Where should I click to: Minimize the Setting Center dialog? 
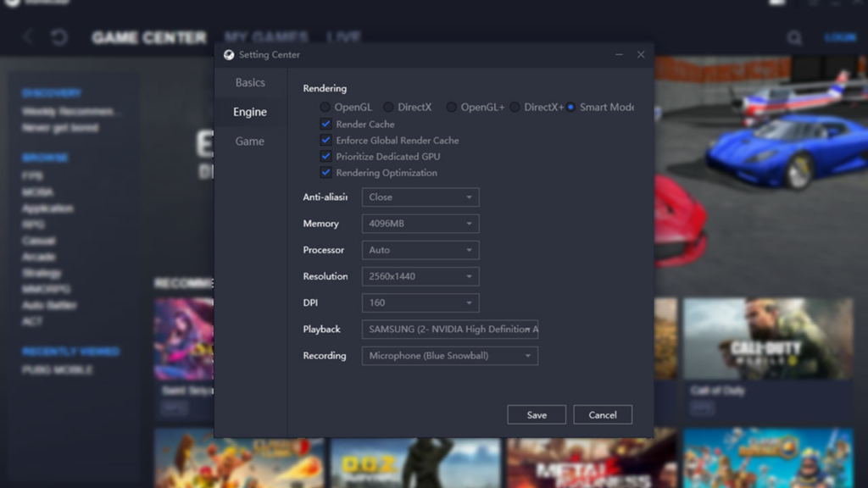pos(619,55)
